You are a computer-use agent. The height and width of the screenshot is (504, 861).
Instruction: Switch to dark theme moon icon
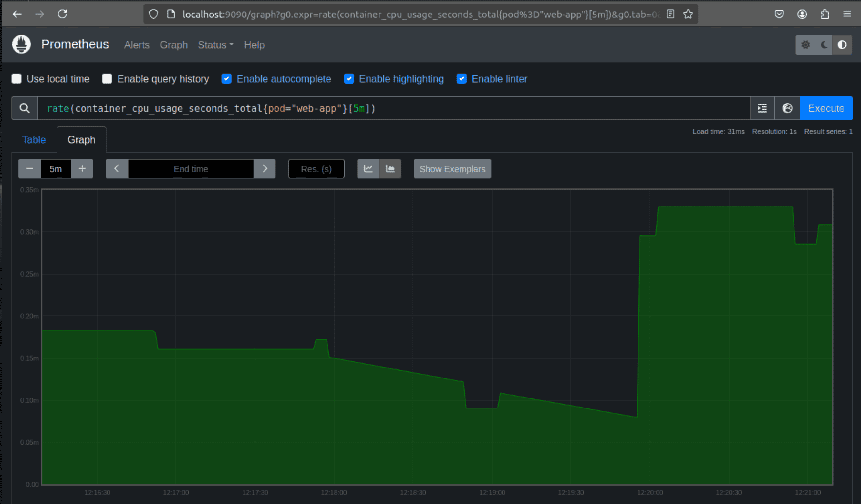coord(824,45)
